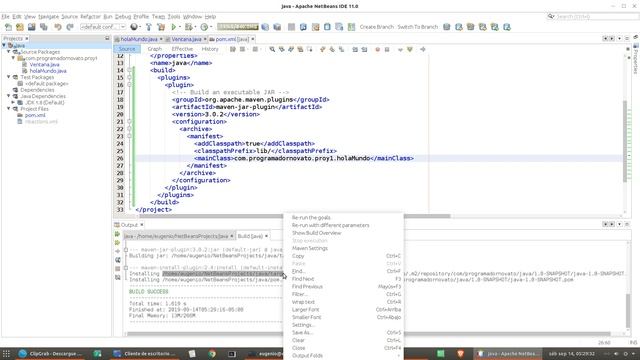Click the Create Branch button
The width and height of the screenshot is (640, 360).
(x=376, y=27)
